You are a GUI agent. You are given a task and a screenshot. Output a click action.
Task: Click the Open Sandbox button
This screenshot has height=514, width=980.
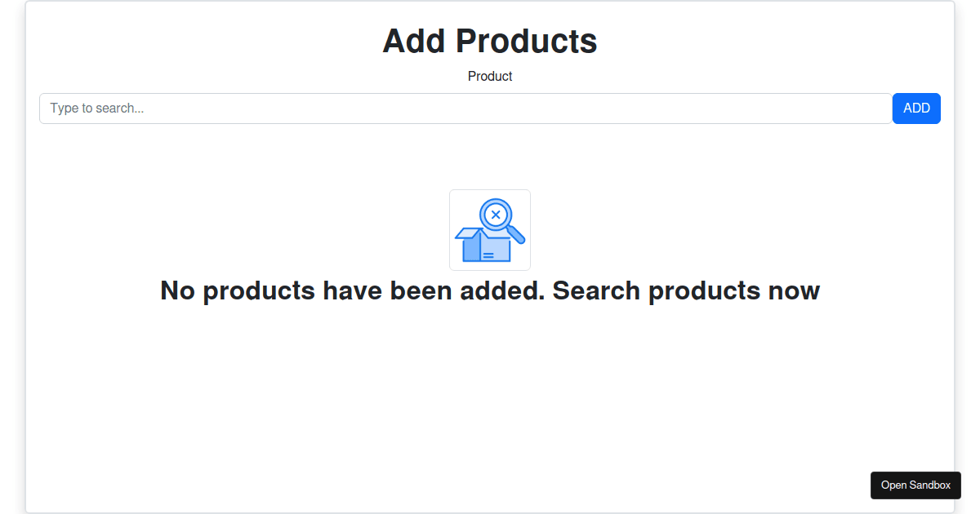pyautogui.click(x=915, y=485)
